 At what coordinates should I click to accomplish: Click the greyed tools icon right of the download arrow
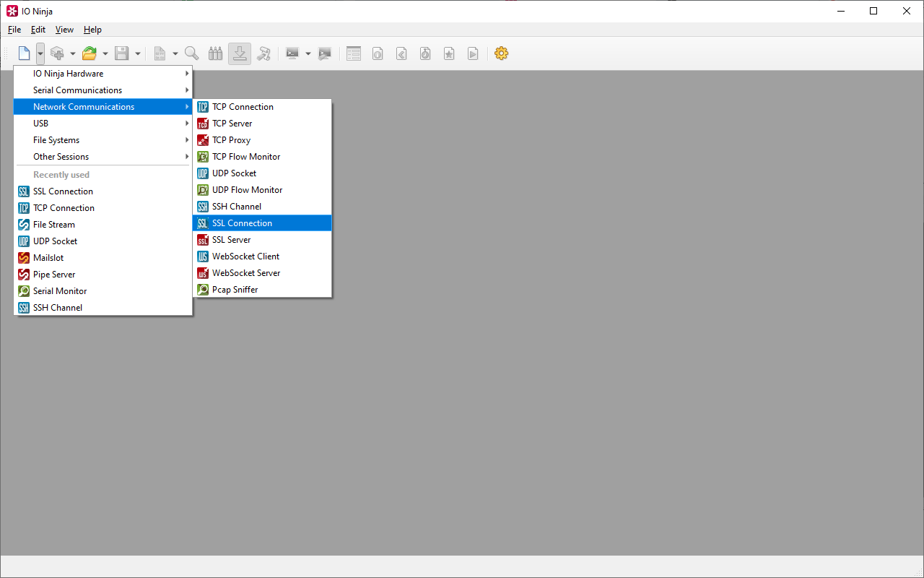(x=263, y=53)
